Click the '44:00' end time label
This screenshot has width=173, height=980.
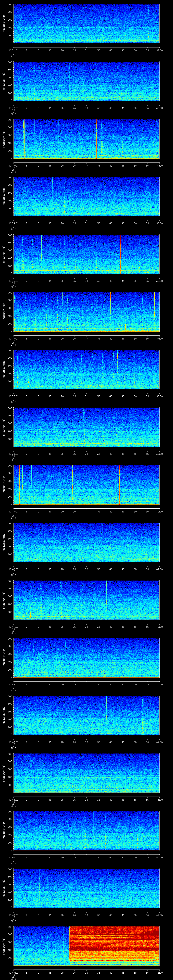click(159, 742)
